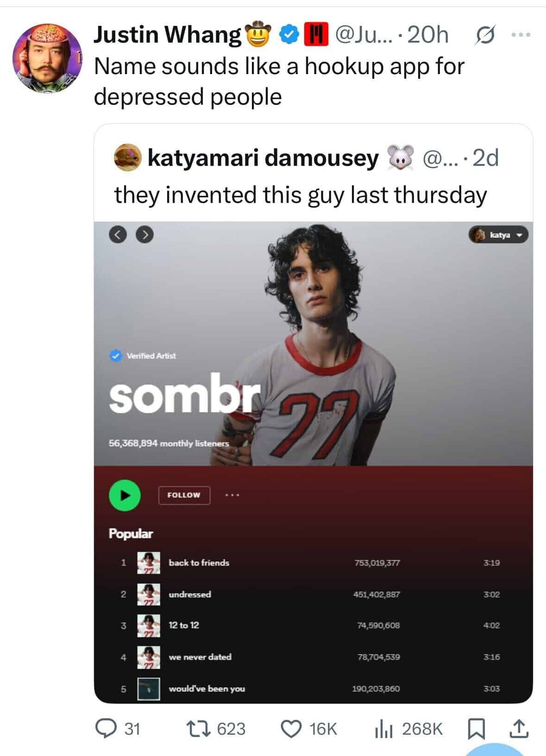
Task: Follow the artist sombr
Action: coord(184,495)
